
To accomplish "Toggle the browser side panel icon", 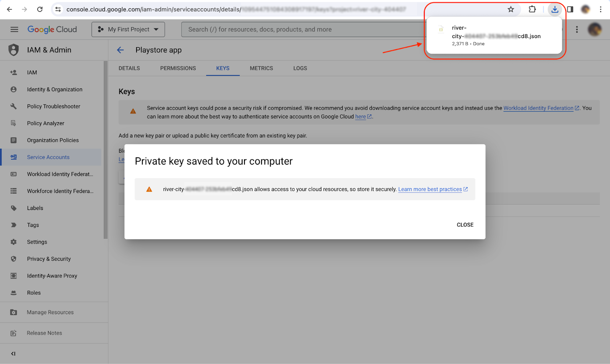I will pos(570,10).
